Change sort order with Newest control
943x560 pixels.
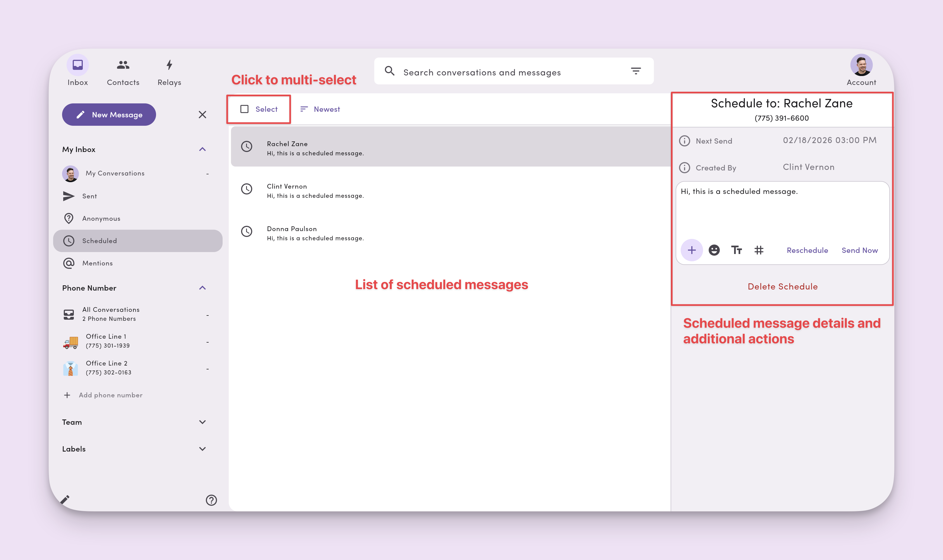pos(320,109)
